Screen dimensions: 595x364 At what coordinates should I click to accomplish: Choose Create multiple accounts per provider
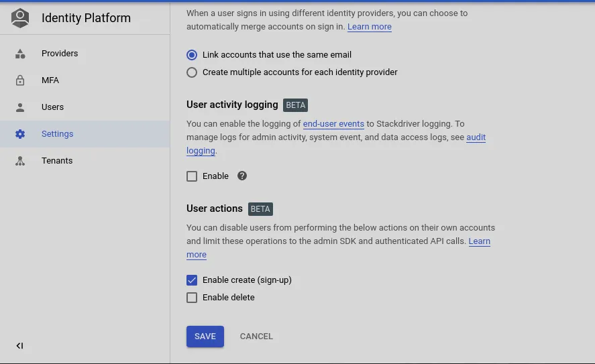pyautogui.click(x=193, y=72)
